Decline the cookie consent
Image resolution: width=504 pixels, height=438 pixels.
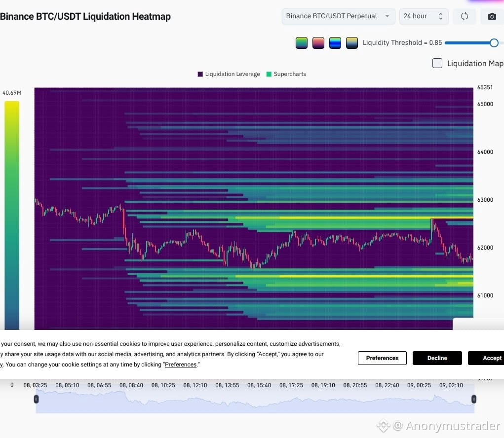[x=437, y=358]
